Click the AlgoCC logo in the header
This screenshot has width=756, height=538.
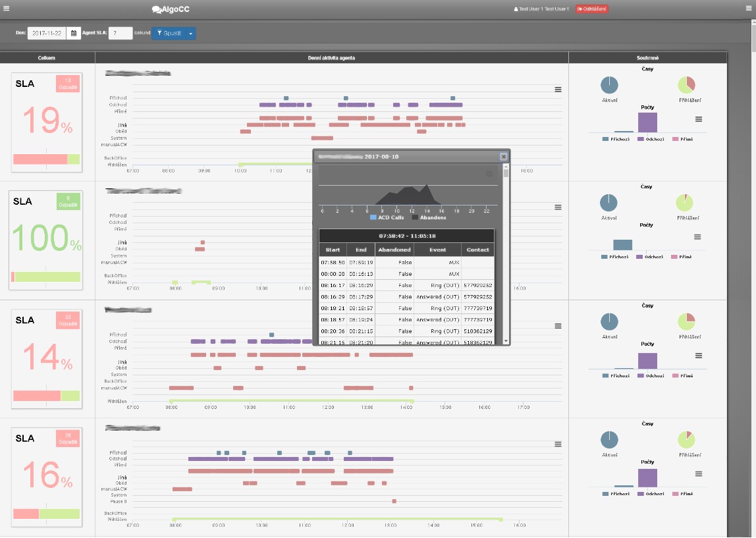point(173,9)
